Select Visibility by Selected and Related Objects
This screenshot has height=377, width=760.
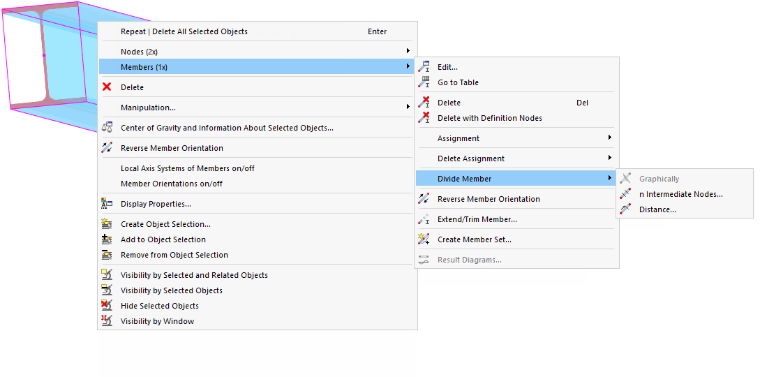coord(257,275)
